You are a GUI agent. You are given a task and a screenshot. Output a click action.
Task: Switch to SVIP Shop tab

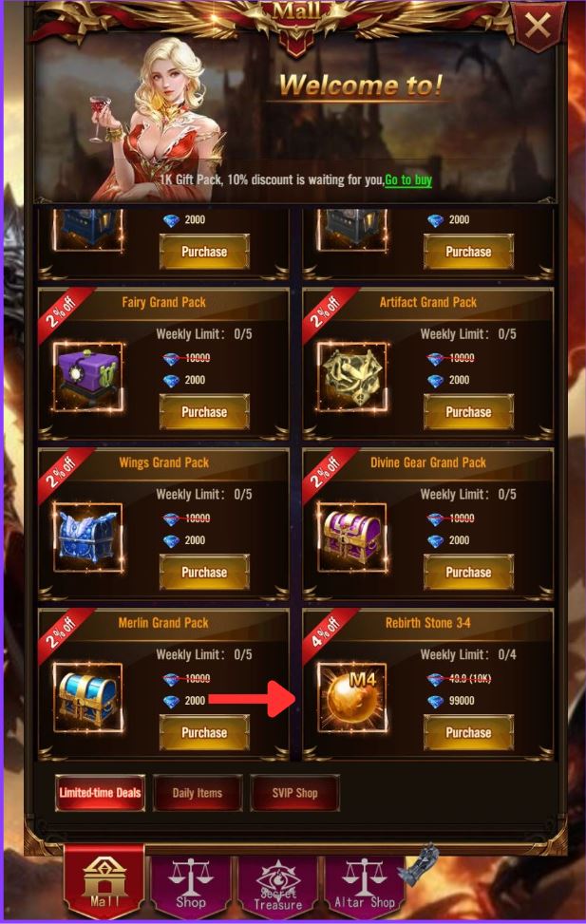294,793
